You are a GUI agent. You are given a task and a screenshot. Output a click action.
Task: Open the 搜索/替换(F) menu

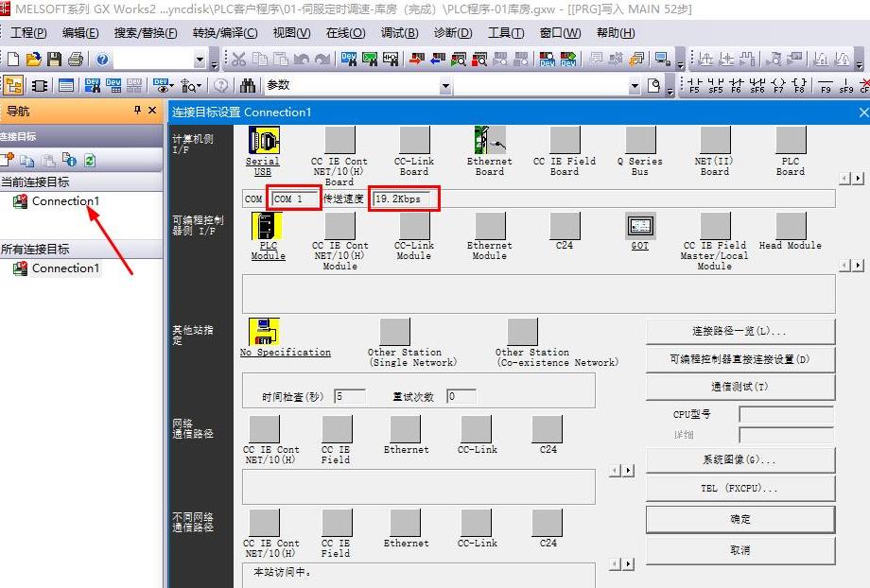pyautogui.click(x=146, y=33)
